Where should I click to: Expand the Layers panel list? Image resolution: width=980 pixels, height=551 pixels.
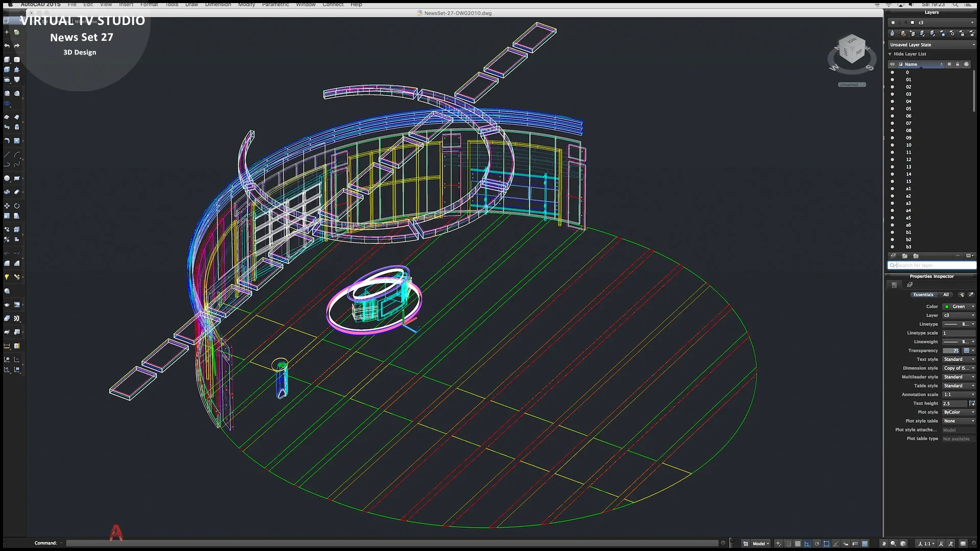tap(891, 54)
